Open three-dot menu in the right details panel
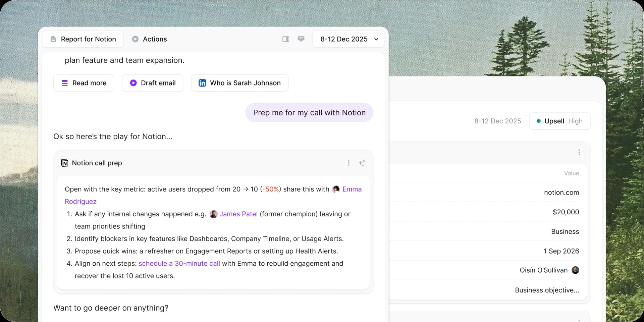Viewport: 644px width, 322px height. click(579, 153)
